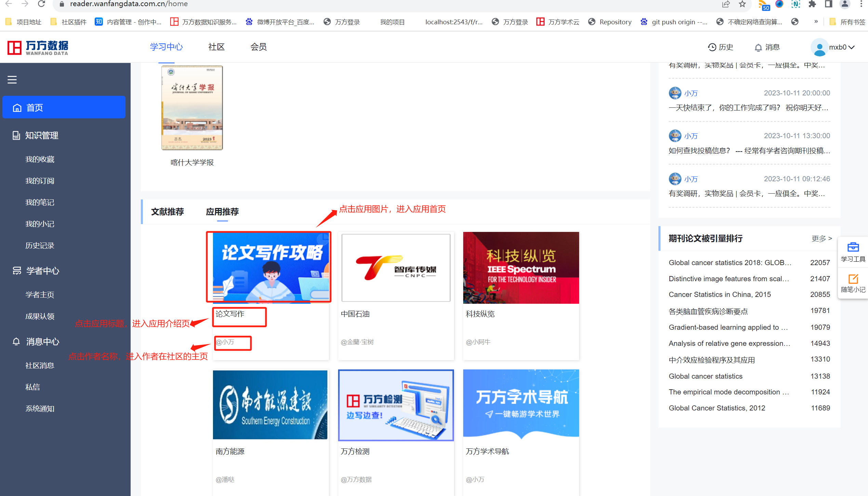Click the 学习工具 briefcase icon
The image size is (868, 496).
[x=853, y=247]
